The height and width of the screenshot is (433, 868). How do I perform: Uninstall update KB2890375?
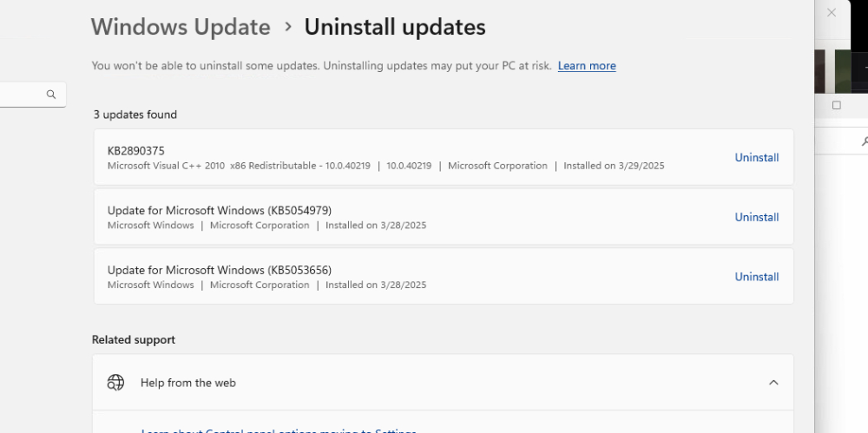pos(756,158)
